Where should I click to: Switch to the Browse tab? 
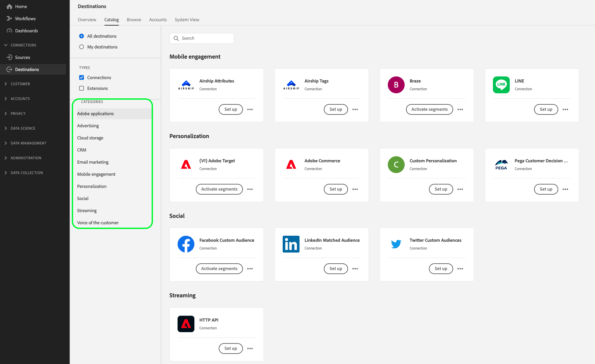click(134, 20)
